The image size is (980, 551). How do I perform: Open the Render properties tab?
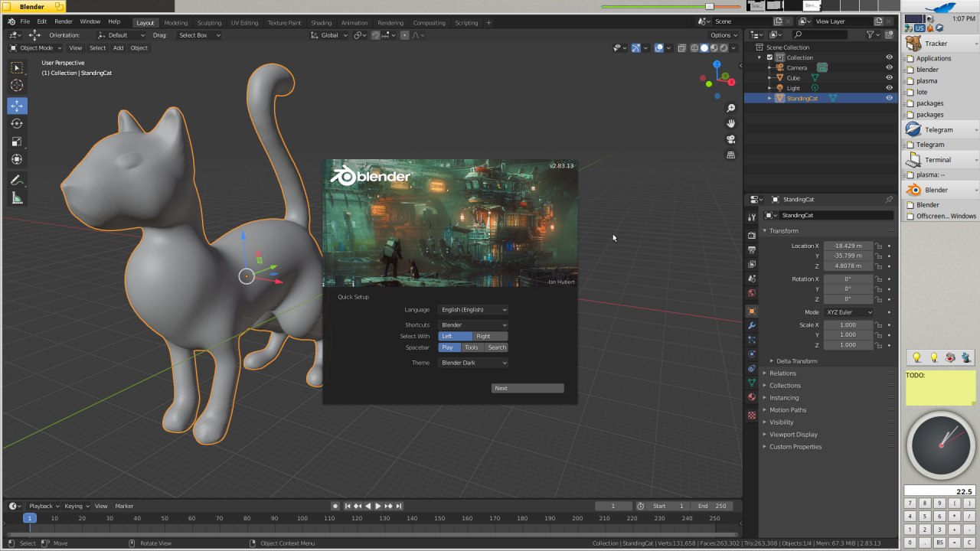[x=752, y=235]
